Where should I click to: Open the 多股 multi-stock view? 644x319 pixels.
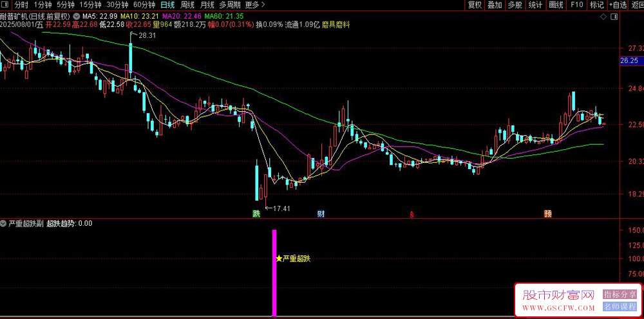click(x=515, y=5)
